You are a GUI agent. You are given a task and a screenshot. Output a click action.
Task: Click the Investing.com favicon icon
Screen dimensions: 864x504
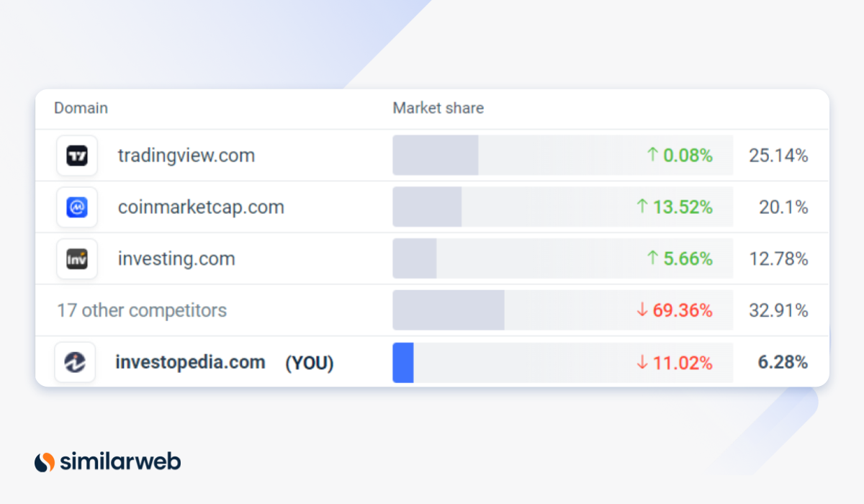pos(77,259)
